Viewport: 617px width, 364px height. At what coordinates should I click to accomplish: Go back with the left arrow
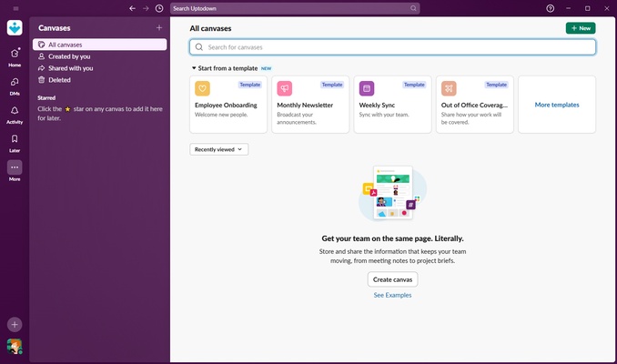click(132, 8)
